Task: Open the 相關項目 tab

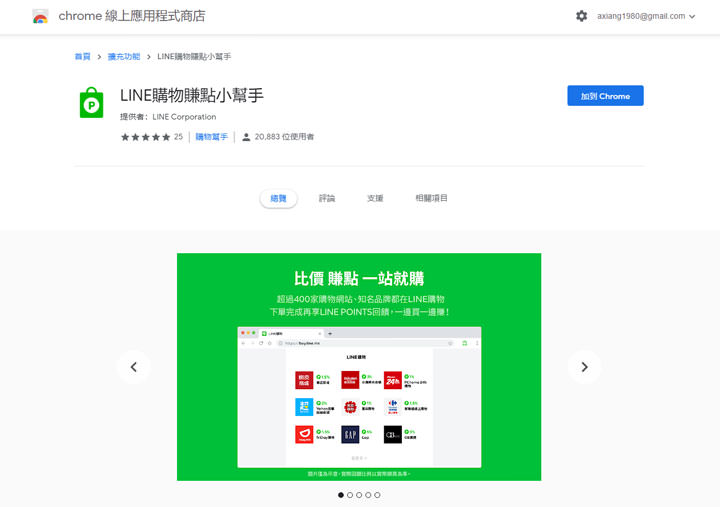Action: click(x=431, y=198)
